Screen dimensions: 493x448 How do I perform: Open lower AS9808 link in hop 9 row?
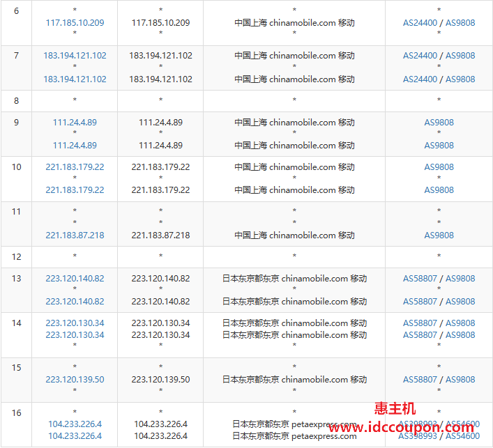pyautogui.click(x=439, y=145)
